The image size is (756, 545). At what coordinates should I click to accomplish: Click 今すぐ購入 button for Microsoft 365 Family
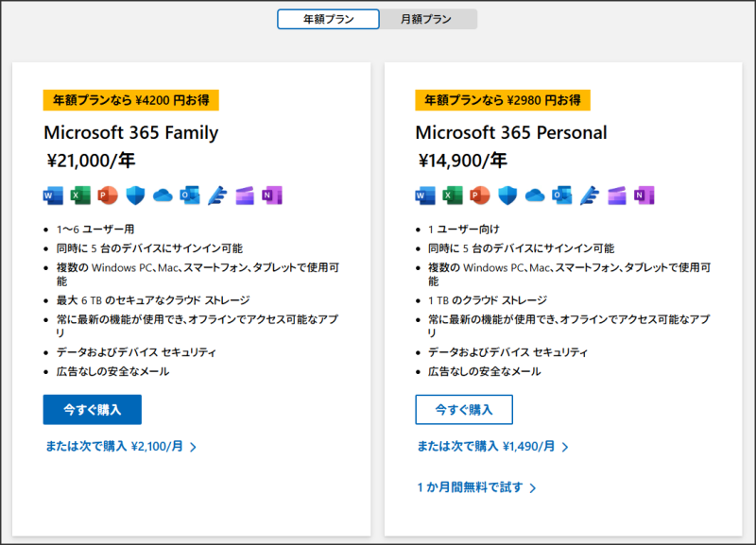click(x=92, y=410)
